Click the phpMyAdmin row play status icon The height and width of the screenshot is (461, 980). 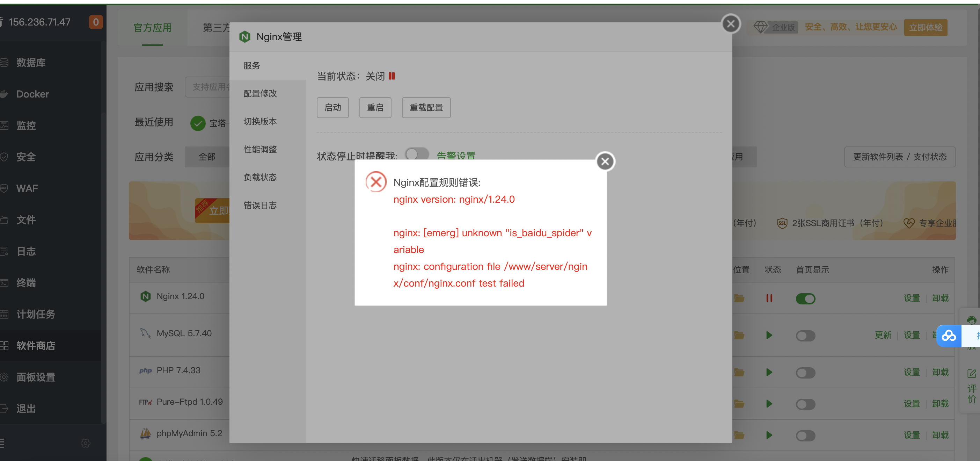769,435
